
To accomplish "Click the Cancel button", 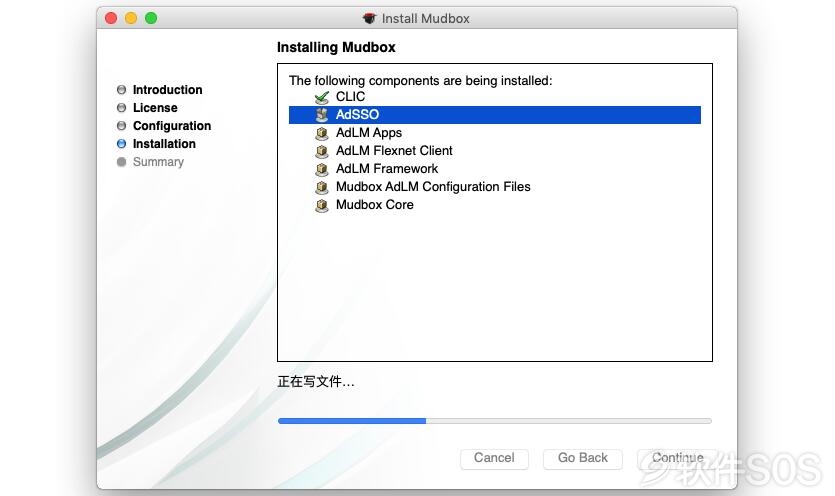I will pyautogui.click(x=494, y=458).
